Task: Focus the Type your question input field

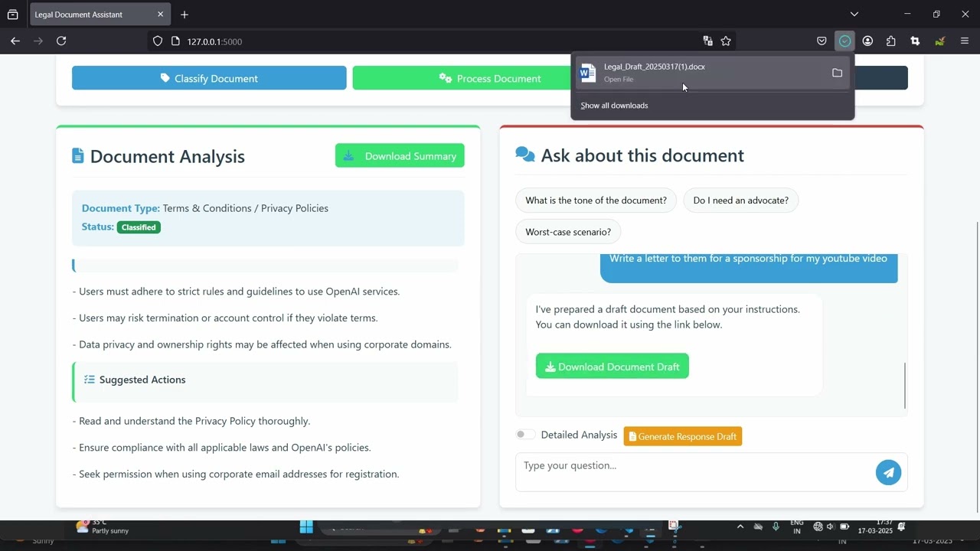Action: tap(695, 471)
